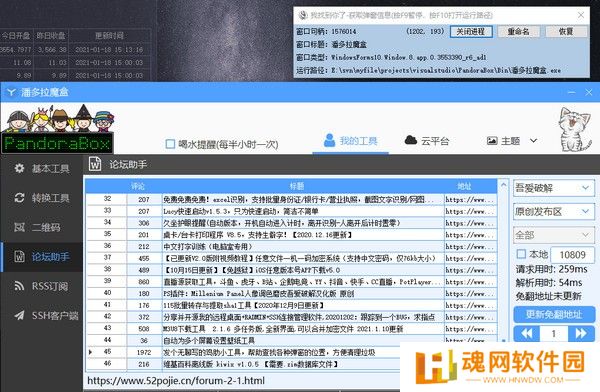Click the 标题 column header

(x=297, y=186)
